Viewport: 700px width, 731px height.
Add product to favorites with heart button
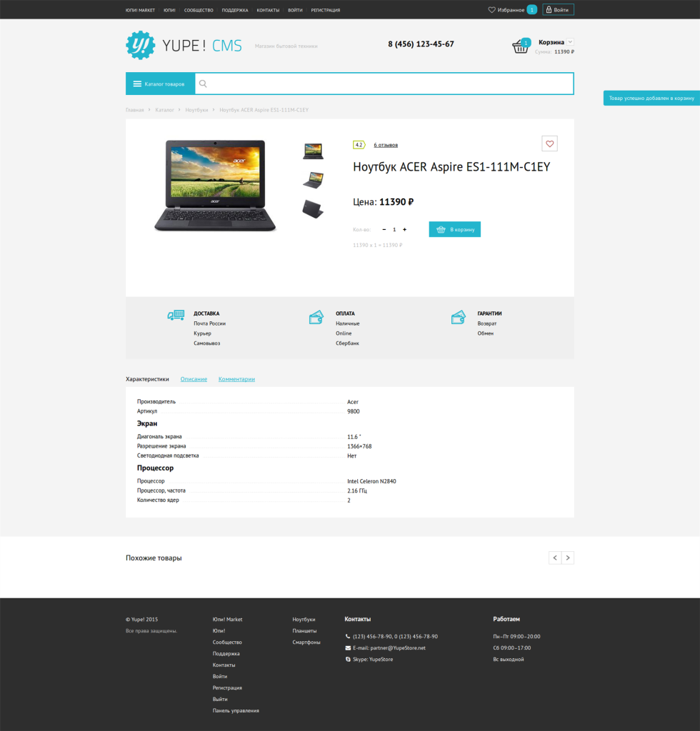click(549, 143)
